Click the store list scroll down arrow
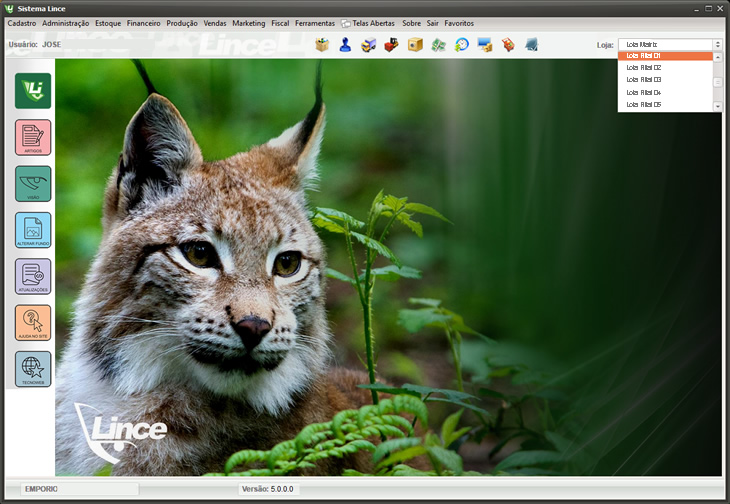The height and width of the screenshot is (504, 730). click(717, 107)
